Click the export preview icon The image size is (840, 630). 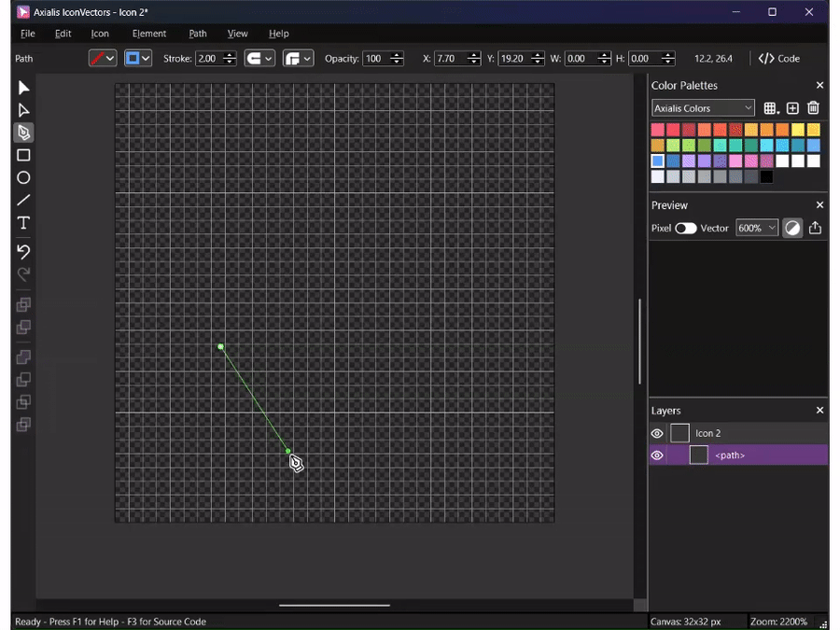[x=815, y=228]
